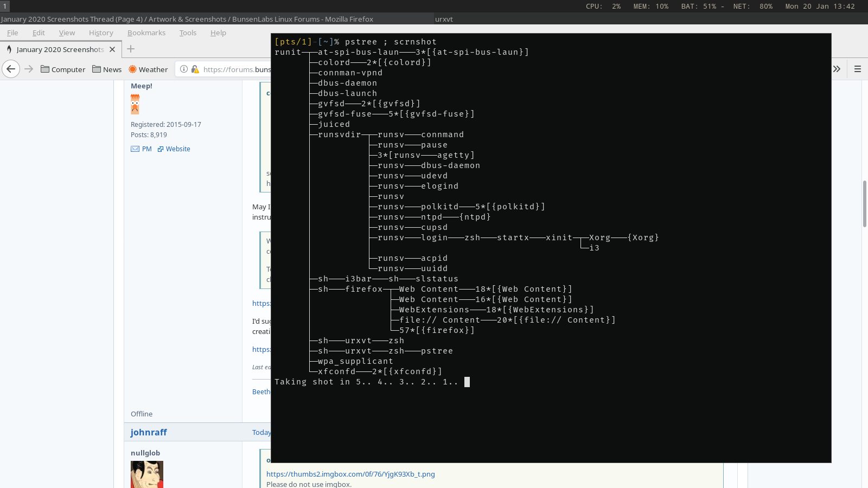Open the Edit menu
The width and height of the screenshot is (868, 488).
pyautogui.click(x=39, y=33)
